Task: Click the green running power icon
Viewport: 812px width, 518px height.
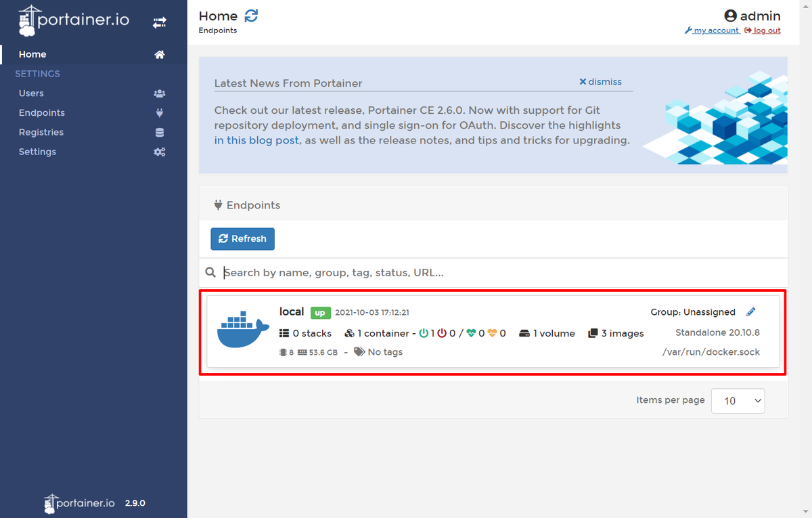Action: click(424, 333)
